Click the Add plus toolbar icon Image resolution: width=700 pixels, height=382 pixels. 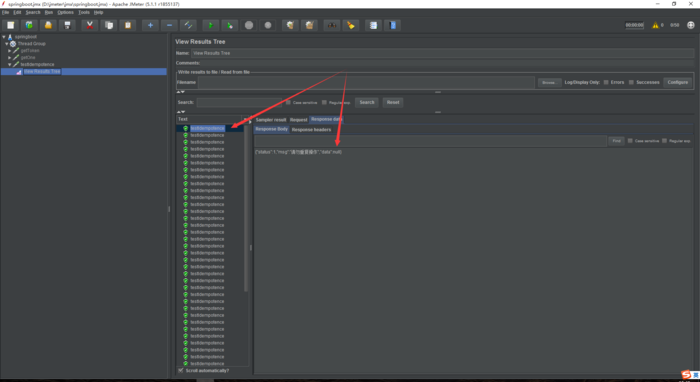pos(150,25)
